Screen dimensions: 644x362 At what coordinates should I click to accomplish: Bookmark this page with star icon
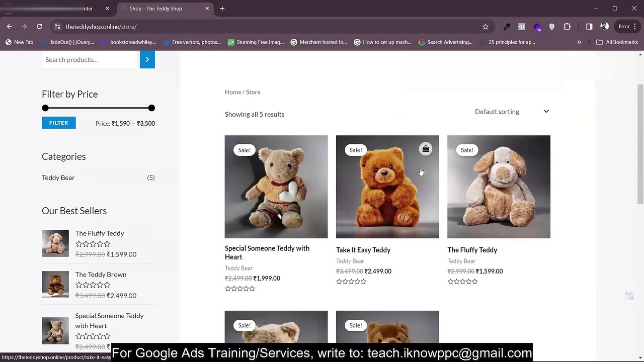pos(486,27)
